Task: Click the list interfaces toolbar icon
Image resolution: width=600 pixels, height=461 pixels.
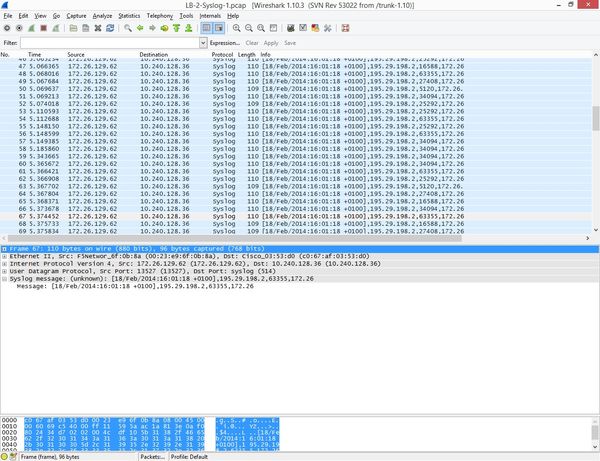Action: [x=7, y=29]
